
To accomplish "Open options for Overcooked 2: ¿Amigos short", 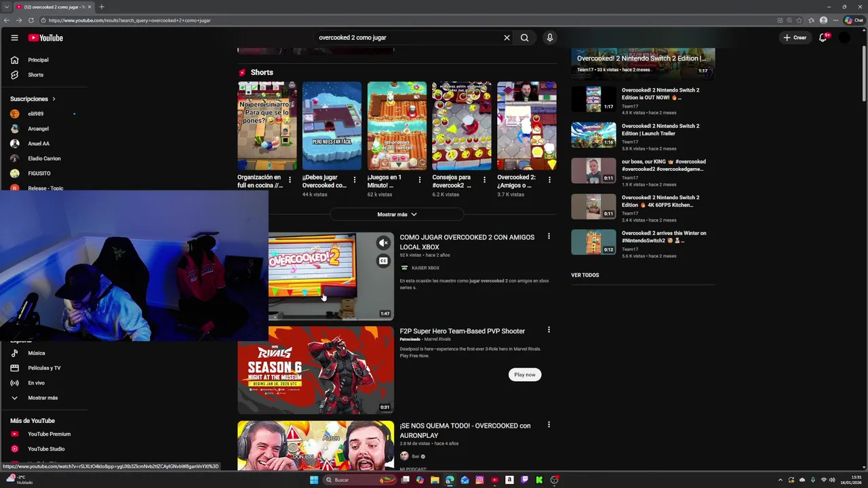I will [x=549, y=180].
